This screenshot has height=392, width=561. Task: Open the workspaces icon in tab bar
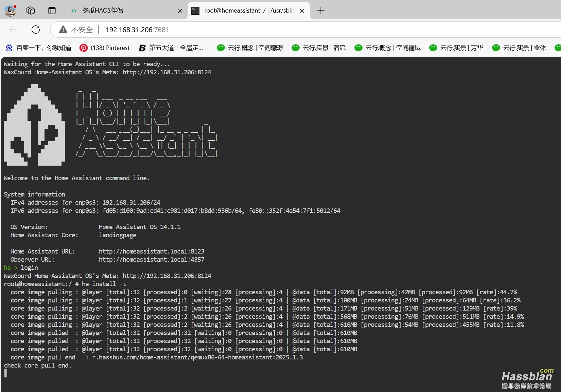[x=31, y=11]
